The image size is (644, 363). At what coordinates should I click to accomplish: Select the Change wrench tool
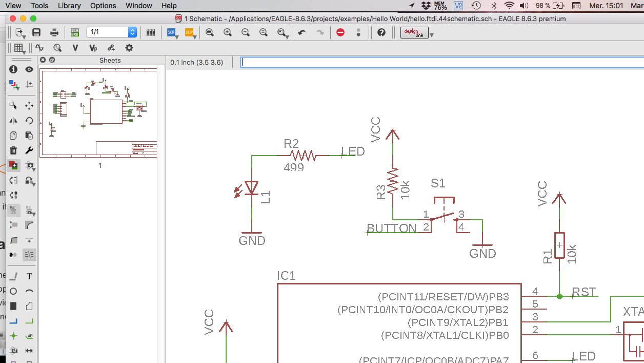[x=29, y=150]
